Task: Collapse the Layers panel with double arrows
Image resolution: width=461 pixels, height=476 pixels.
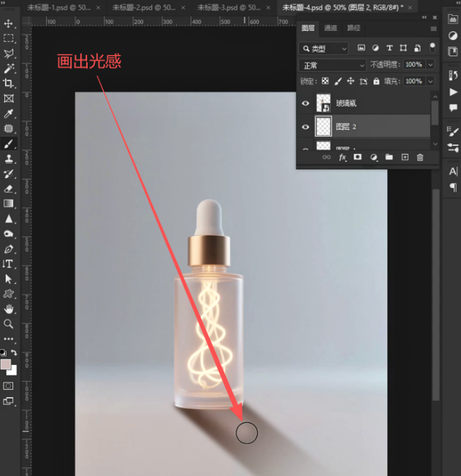Action: (x=424, y=18)
